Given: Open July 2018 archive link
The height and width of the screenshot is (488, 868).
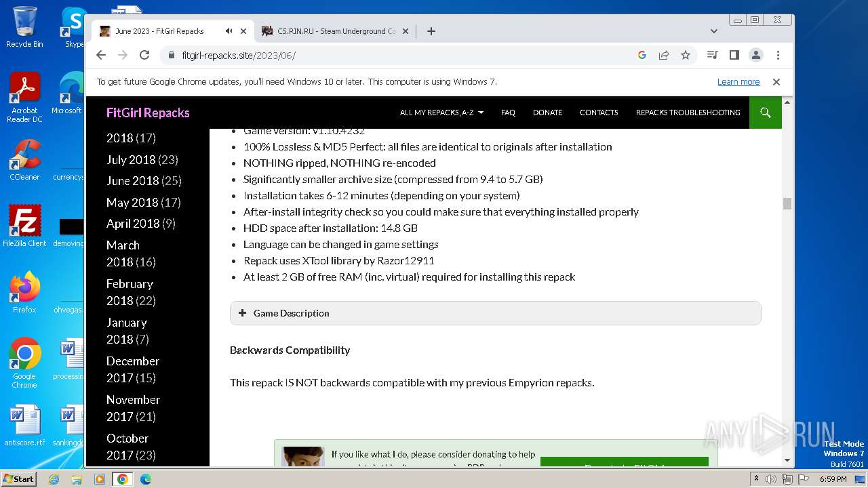Looking at the screenshot, I should tap(132, 160).
